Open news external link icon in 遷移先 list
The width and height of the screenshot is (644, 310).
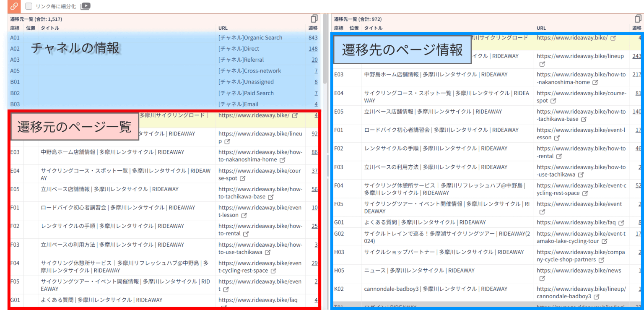click(x=542, y=278)
